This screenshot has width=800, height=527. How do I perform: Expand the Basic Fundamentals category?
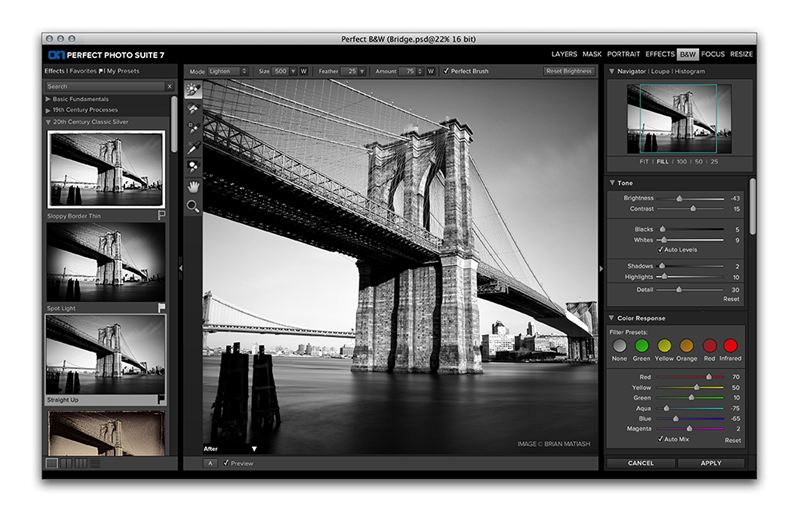click(x=48, y=100)
